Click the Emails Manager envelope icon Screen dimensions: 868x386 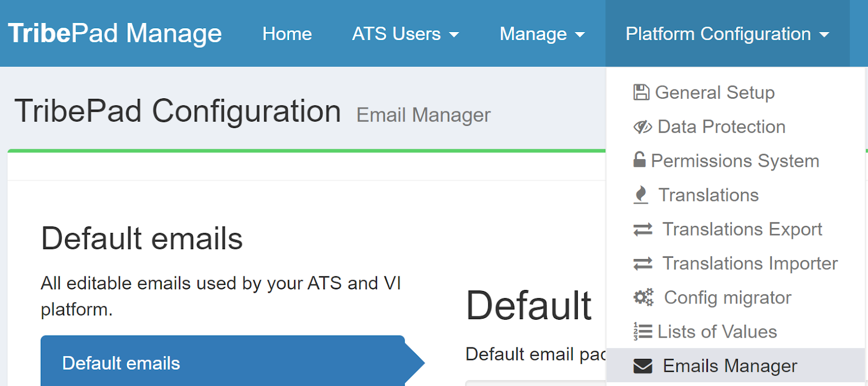(x=643, y=366)
